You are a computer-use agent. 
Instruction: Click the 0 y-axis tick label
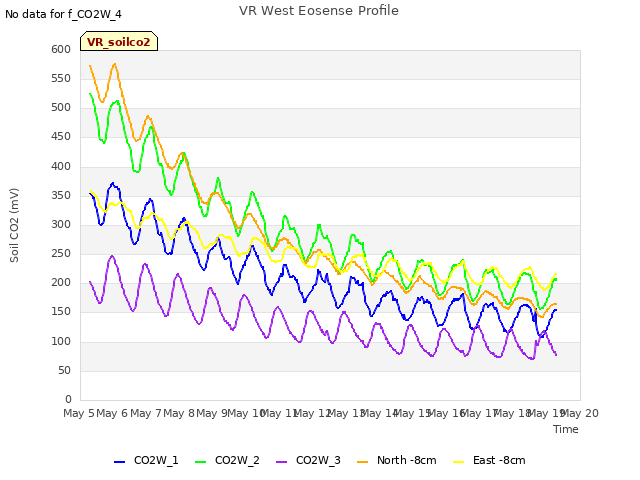point(68,399)
